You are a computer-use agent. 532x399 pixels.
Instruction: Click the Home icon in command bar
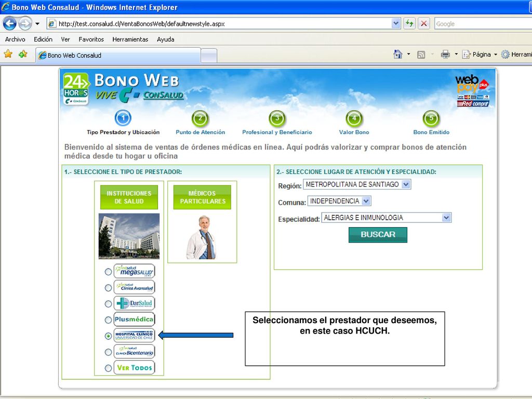tap(397, 54)
